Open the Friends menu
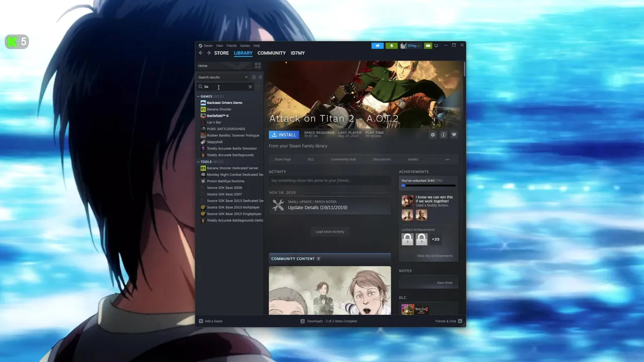This screenshot has width=644, height=362. tap(231, 46)
